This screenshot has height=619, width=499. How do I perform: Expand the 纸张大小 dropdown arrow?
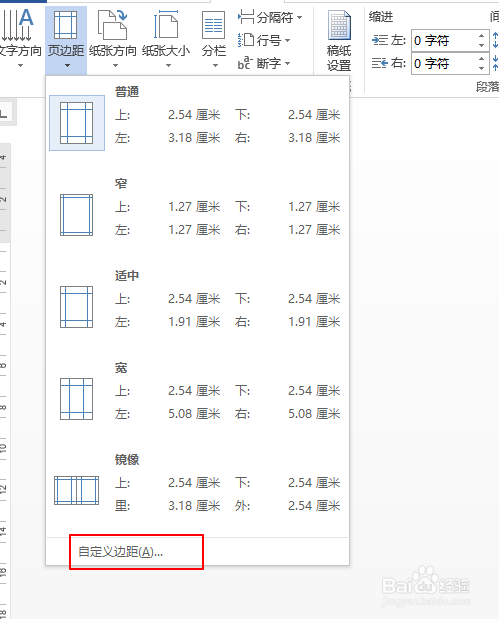pyautogui.click(x=169, y=66)
